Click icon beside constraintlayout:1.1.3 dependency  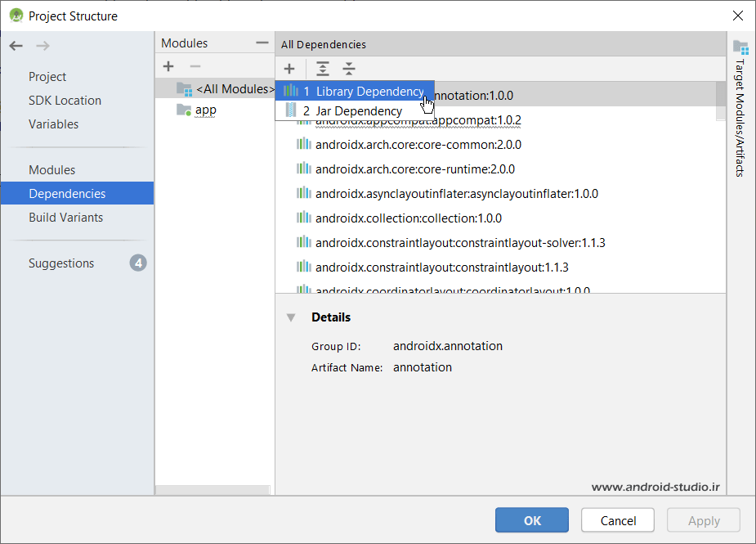pos(303,267)
